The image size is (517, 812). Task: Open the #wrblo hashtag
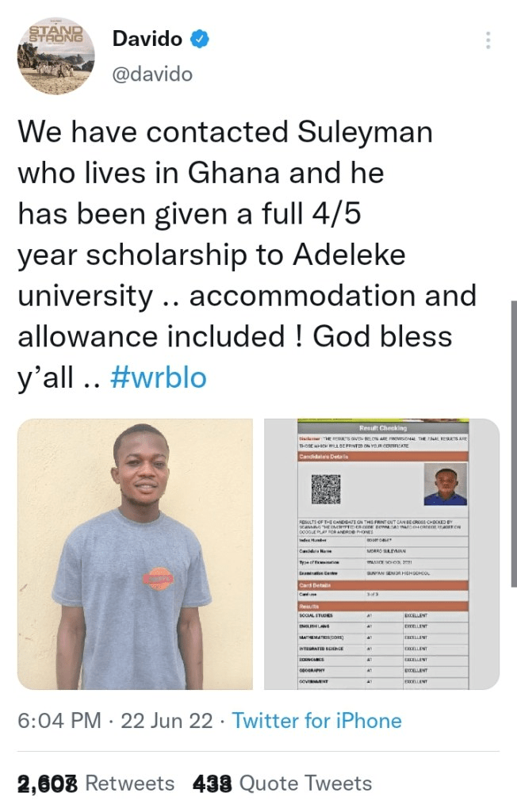tap(159, 377)
